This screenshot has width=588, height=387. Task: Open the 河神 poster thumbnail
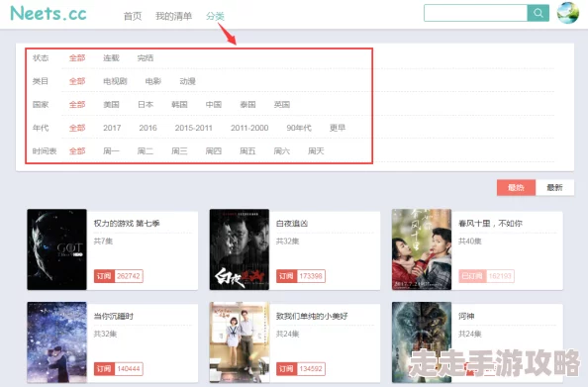click(x=422, y=342)
